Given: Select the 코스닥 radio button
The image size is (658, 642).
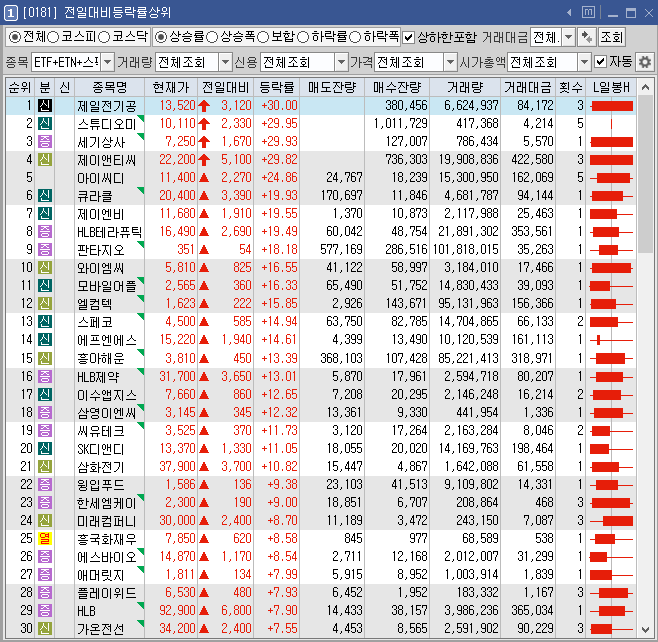Looking at the screenshot, I should (104, 37).
